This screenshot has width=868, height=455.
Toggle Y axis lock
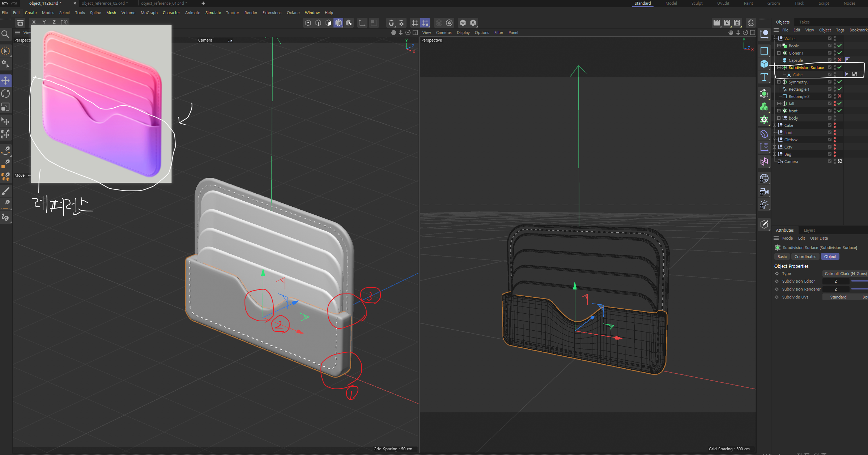44,22
